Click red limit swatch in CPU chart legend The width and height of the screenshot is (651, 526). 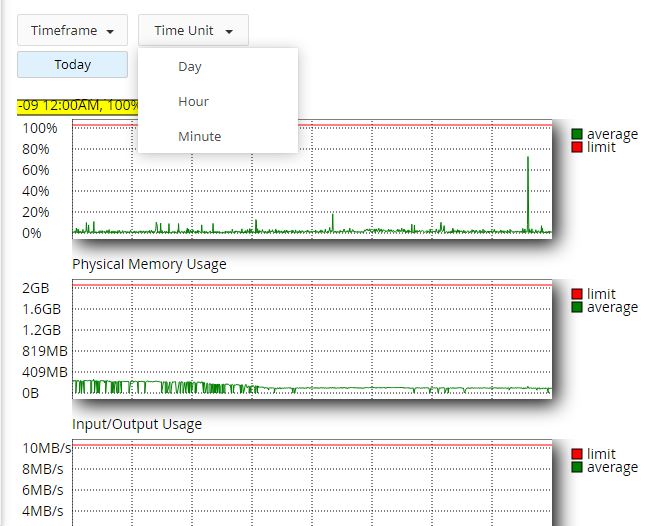pos(577,147)
